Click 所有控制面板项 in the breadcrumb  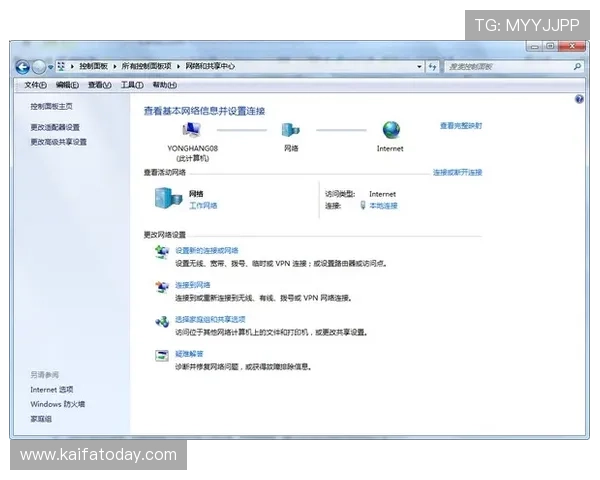[146, 66]
